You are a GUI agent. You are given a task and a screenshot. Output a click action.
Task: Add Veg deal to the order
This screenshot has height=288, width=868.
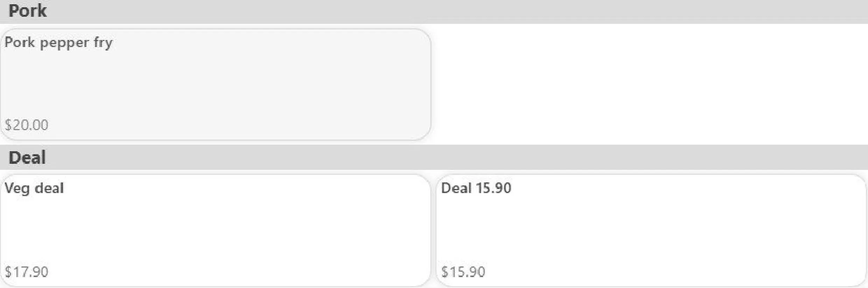[216, 230]
